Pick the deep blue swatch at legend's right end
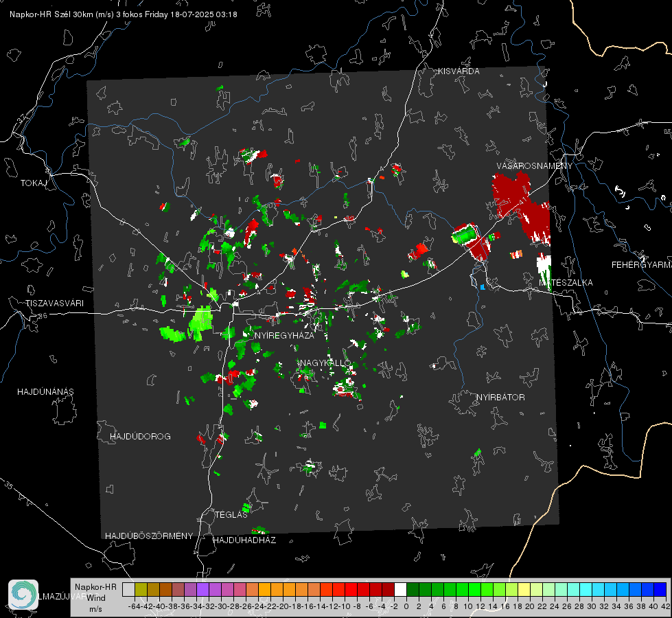672x618 pixels. click(660, 589)
